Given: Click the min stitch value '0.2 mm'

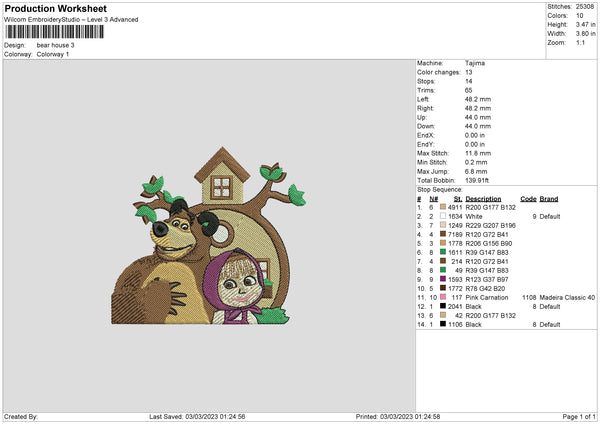Looking at the screenshot, I should click(x=476, y=162).
